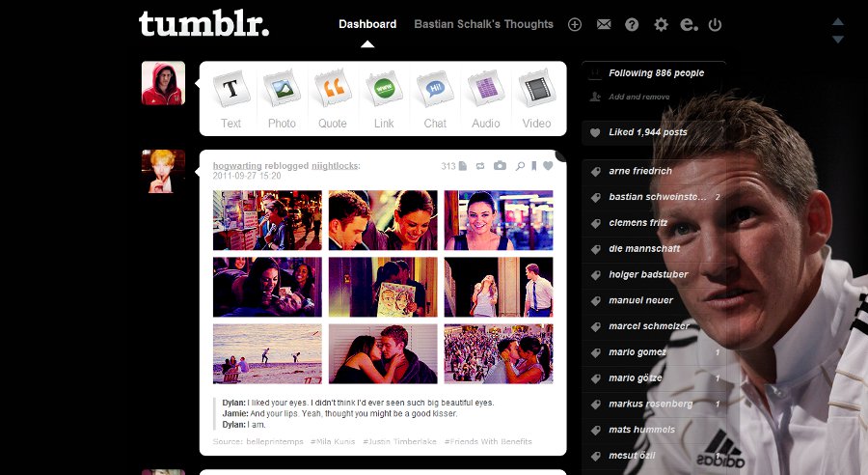This screenshot has height=475, width=868.
Task: Click the bookmark icon on the post
Action: [x=533, y=166]
